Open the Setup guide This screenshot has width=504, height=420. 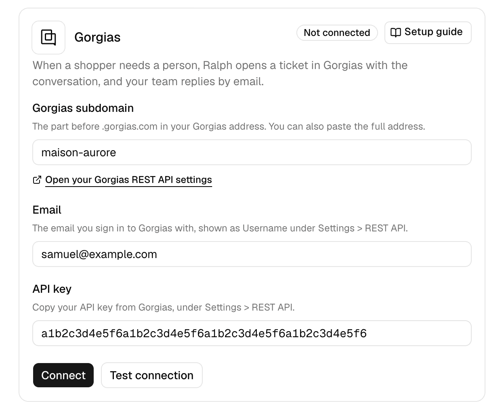point(428,32)
